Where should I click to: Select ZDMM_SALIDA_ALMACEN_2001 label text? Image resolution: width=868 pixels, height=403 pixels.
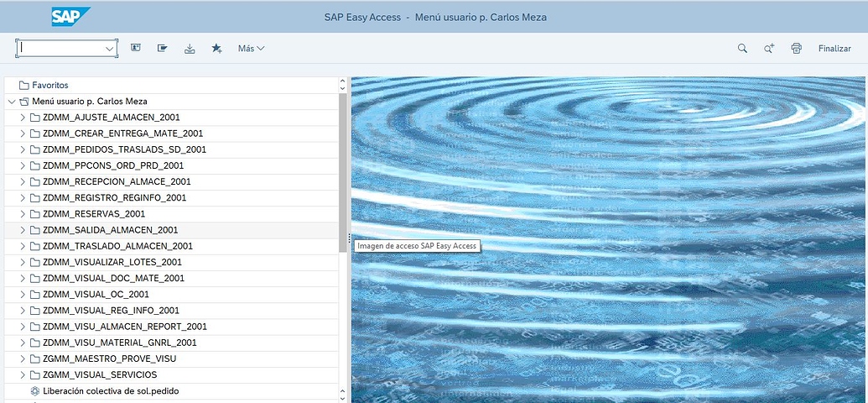110,230
